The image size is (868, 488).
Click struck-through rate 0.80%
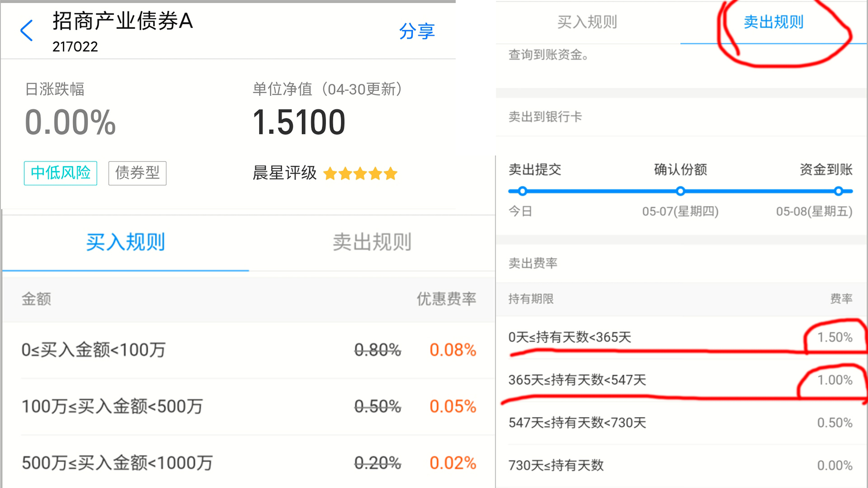click(377, 350)
